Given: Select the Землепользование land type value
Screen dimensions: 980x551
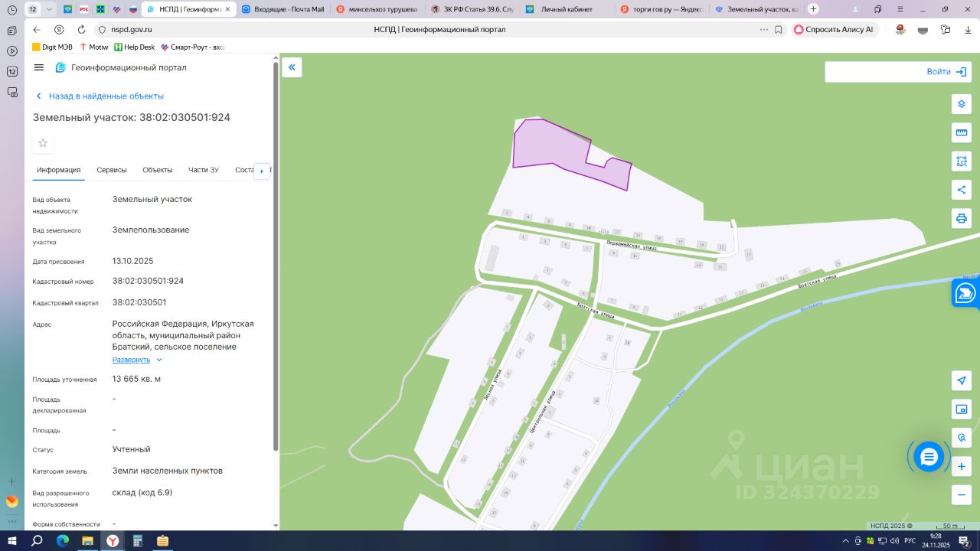Looking at the screenshot, I should point(151,230).
